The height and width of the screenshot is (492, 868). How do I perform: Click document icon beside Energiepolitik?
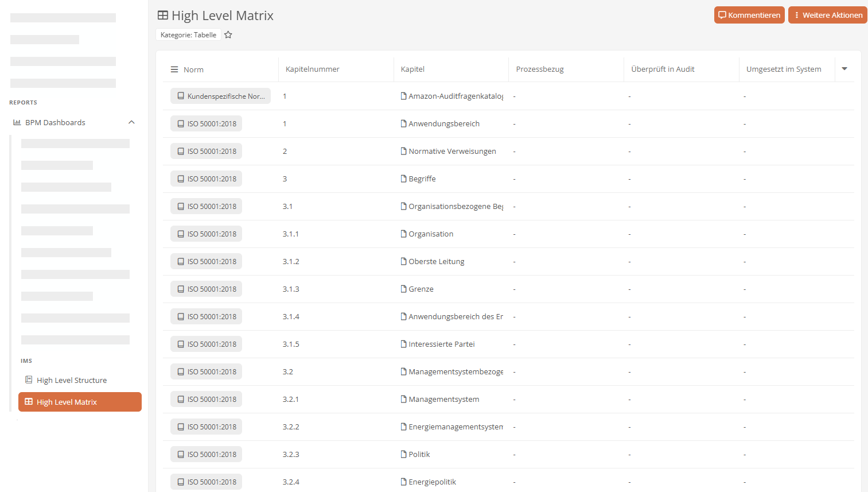click(x=404, y=482)
